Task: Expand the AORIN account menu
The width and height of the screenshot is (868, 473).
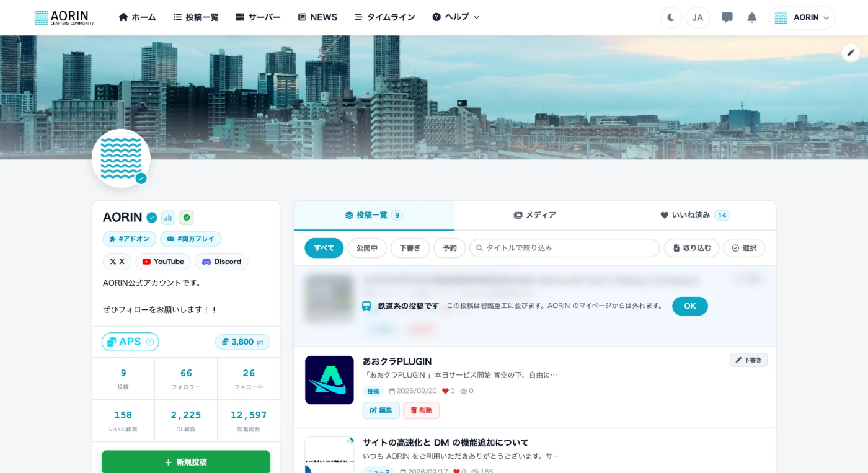Action: (x=802, y=17)
